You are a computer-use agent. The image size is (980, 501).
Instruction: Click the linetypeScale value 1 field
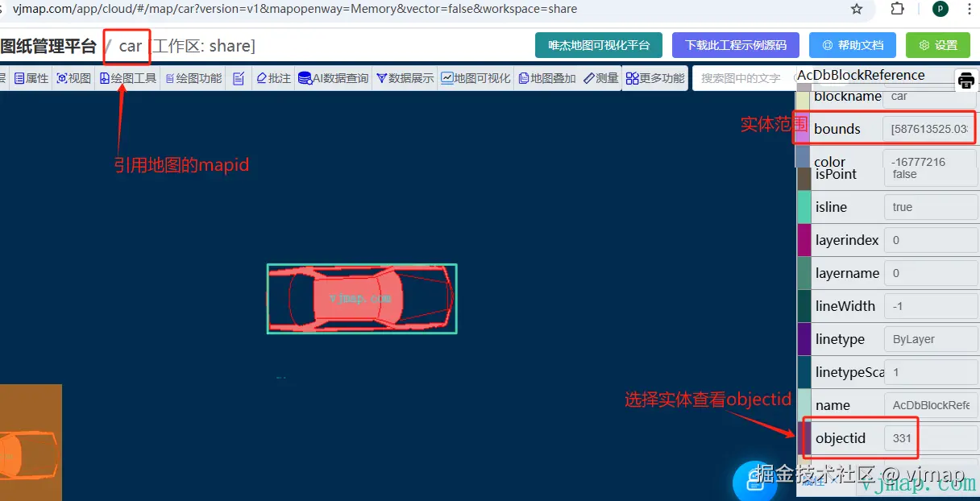tap(930, 372)
